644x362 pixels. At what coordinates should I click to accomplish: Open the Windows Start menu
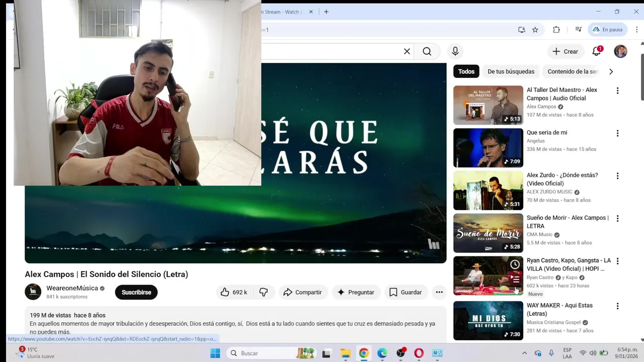click(215, 353)
